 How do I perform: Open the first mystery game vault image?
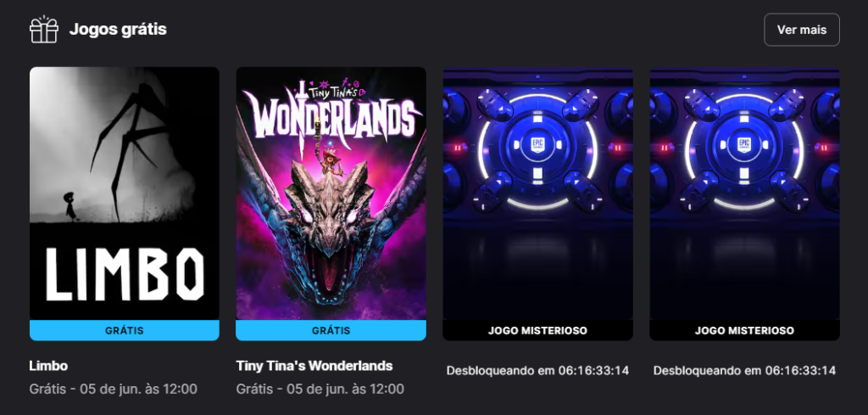click(537, 193)
